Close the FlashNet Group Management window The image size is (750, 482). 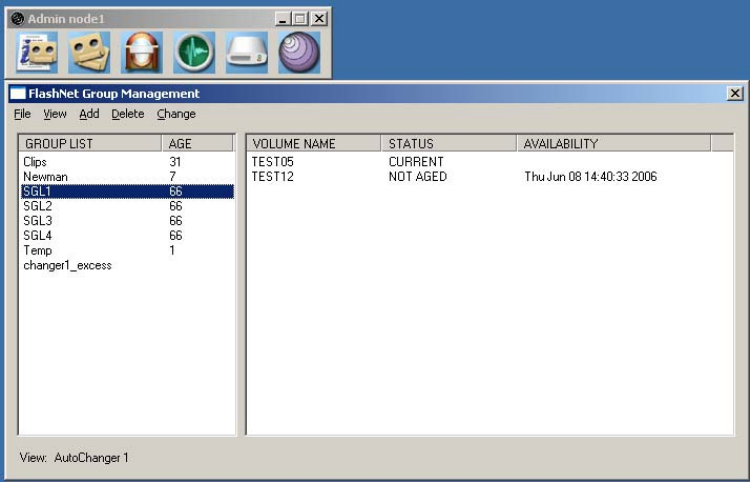(x=735, y=93)
